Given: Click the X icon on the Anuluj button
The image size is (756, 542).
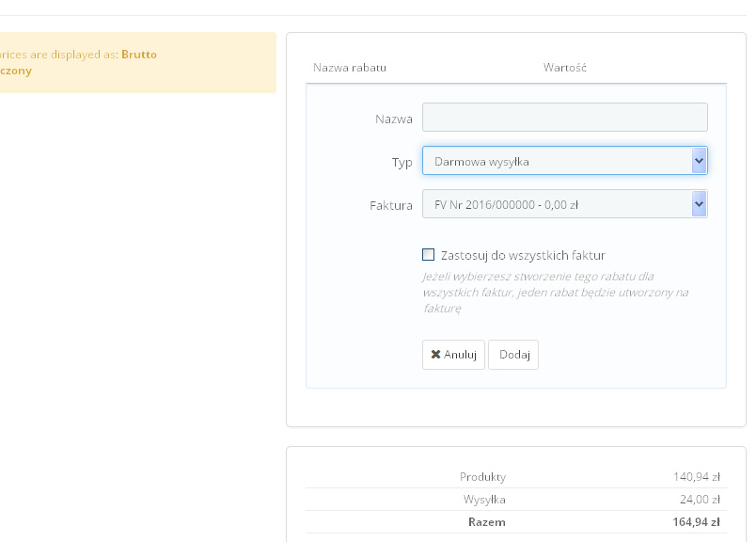Looking at the screenshot, I should click(x=435, y=355).
